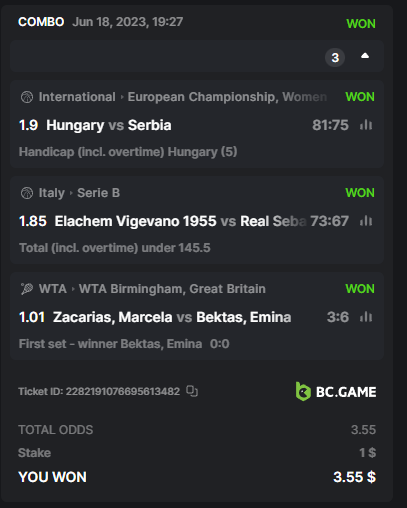Click the basketball icon beside Italy
407x508 pixels.
coord(27,193)
